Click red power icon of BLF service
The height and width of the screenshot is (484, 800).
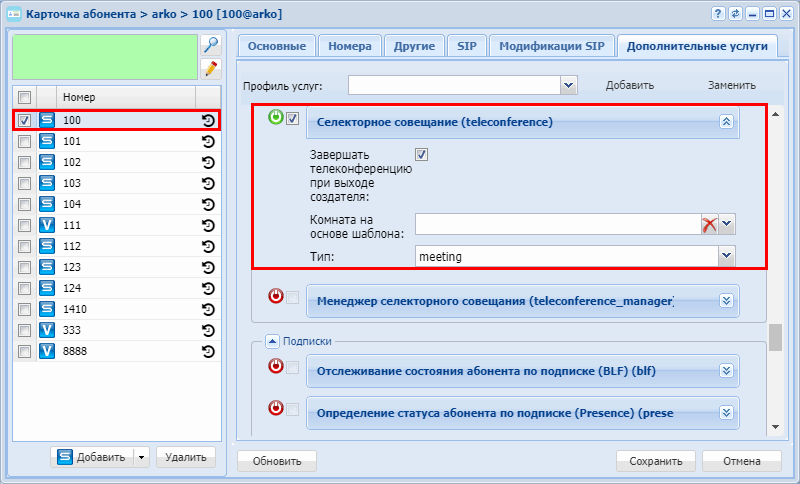click(276, 366)
